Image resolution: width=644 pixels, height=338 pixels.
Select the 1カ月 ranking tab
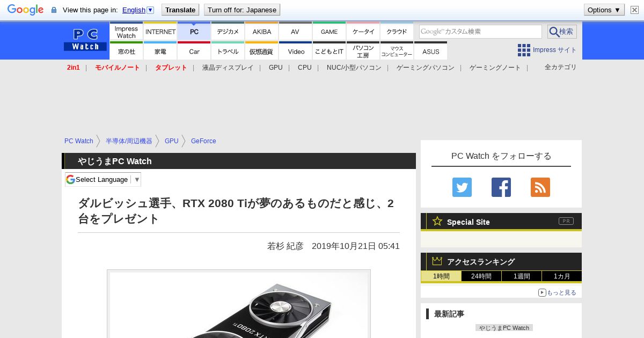coord(562,276)
